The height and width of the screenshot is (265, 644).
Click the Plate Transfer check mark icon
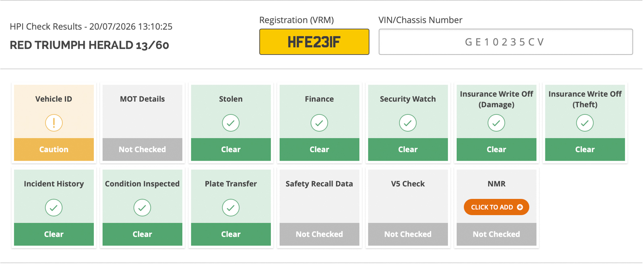231,208
